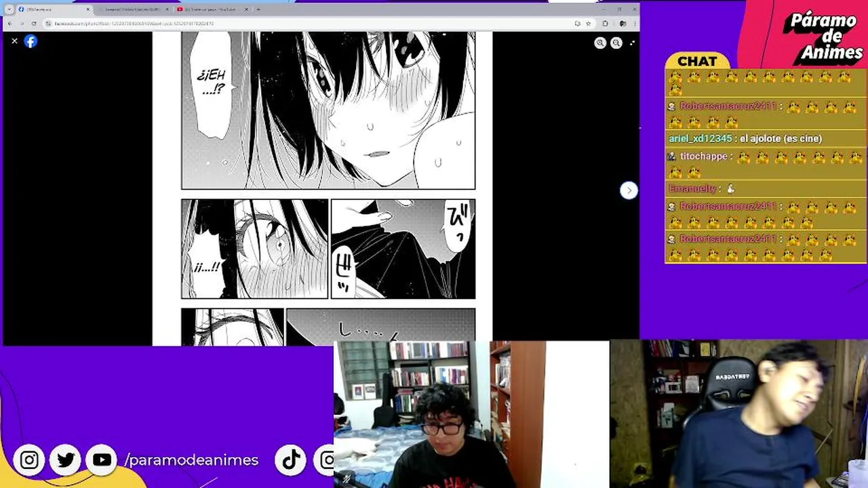Open Chrome profile avatar

(622, 23)
